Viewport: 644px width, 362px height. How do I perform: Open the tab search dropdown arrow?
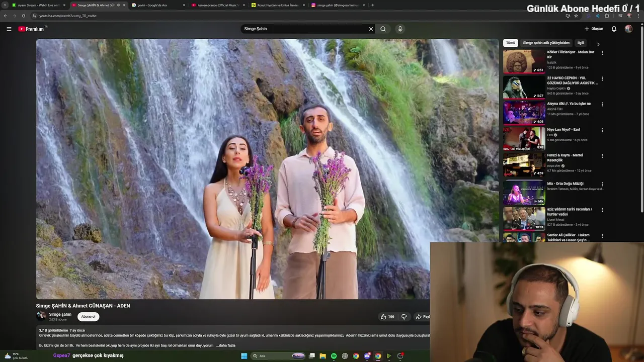tap(4, 5)
